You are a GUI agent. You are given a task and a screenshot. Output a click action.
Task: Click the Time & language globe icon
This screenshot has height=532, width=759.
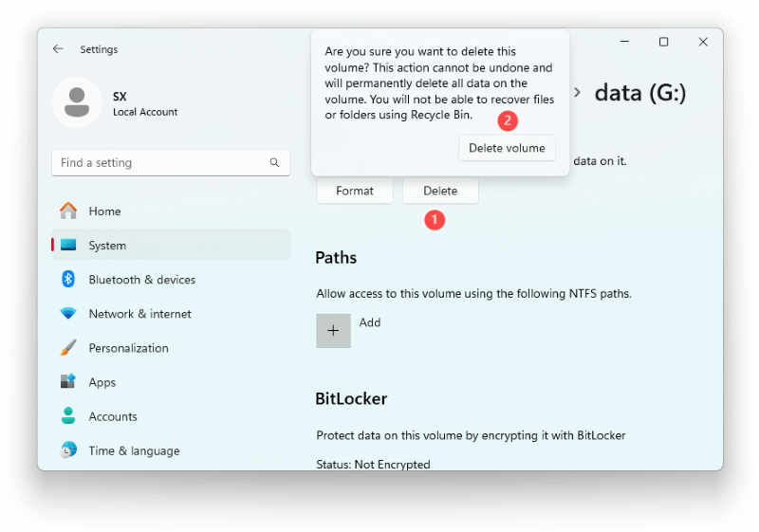[68, 449]
